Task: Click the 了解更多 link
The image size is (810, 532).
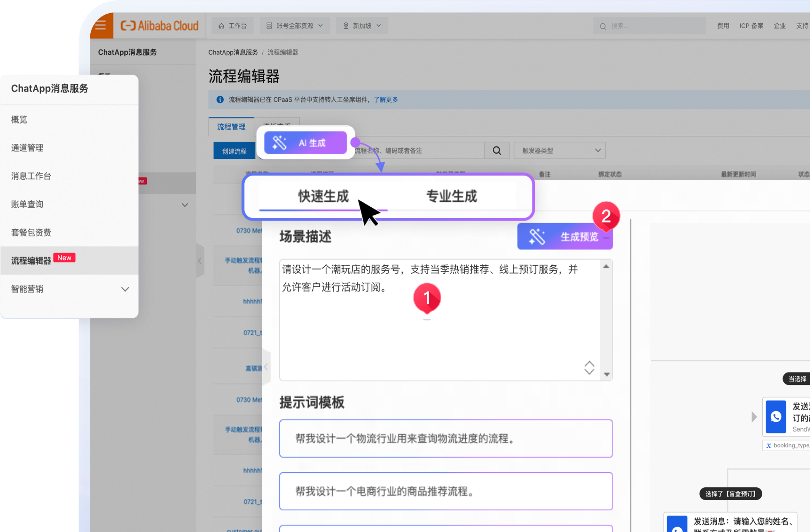Action: [x=386, y=100]
